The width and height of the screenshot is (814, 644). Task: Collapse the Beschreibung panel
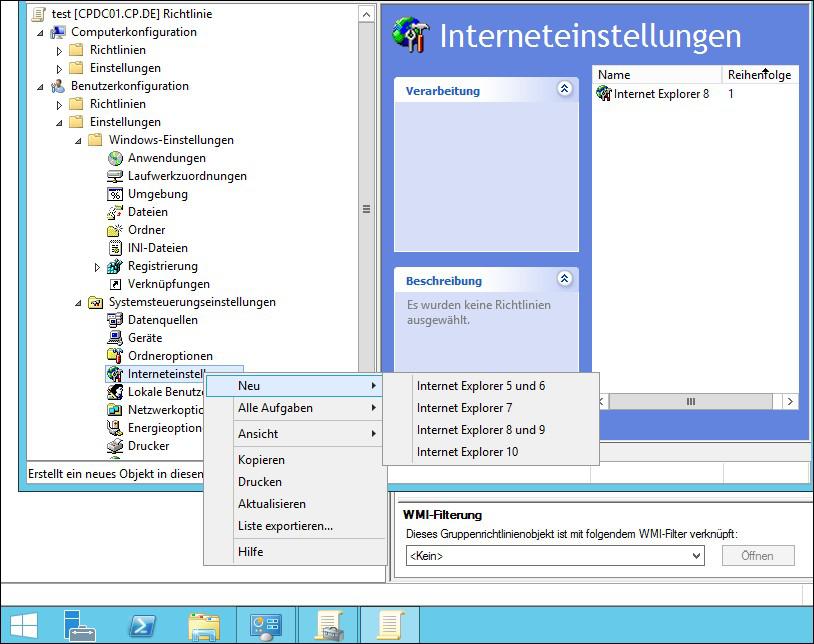point(564,279)
